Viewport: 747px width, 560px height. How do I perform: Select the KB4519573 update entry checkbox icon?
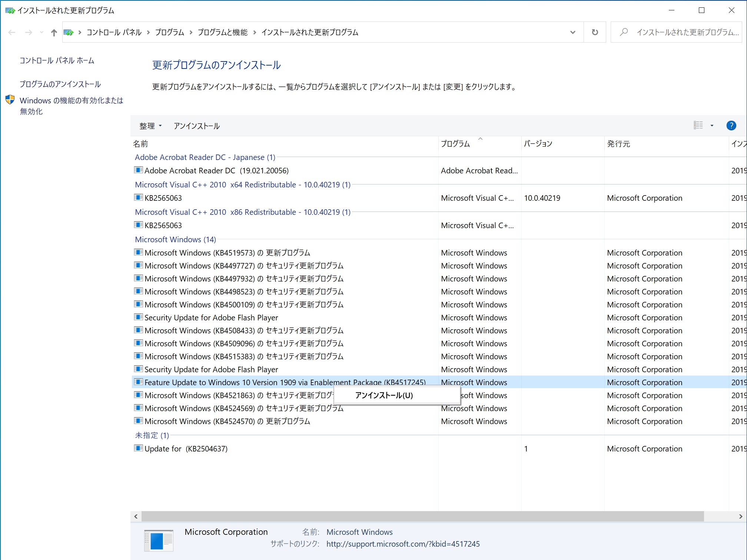pyautogui.click(x=138, y=252)
